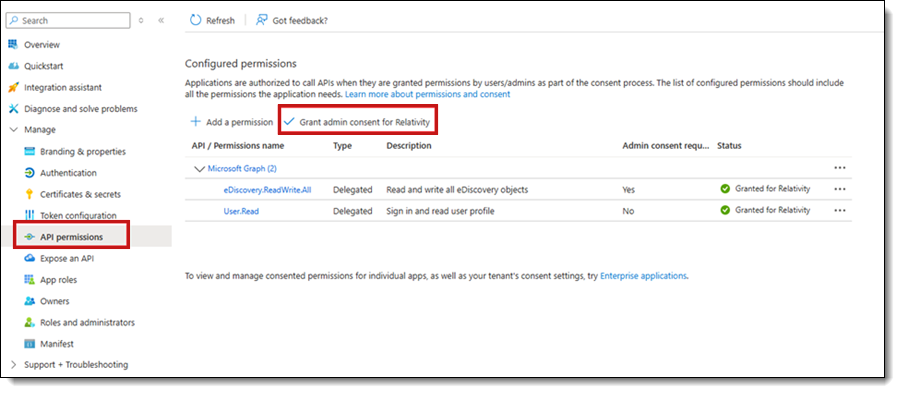This screenshot has width=900, height=393.
Task: Click 'Sign in and read user profile' description
Action: click(x=440, y=211)
